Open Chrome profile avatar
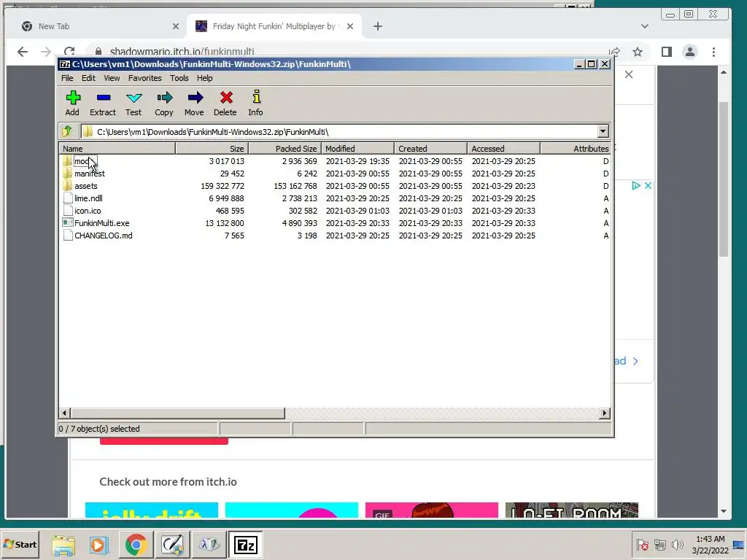This screenshot has height=560, width=747. [689, 52]
